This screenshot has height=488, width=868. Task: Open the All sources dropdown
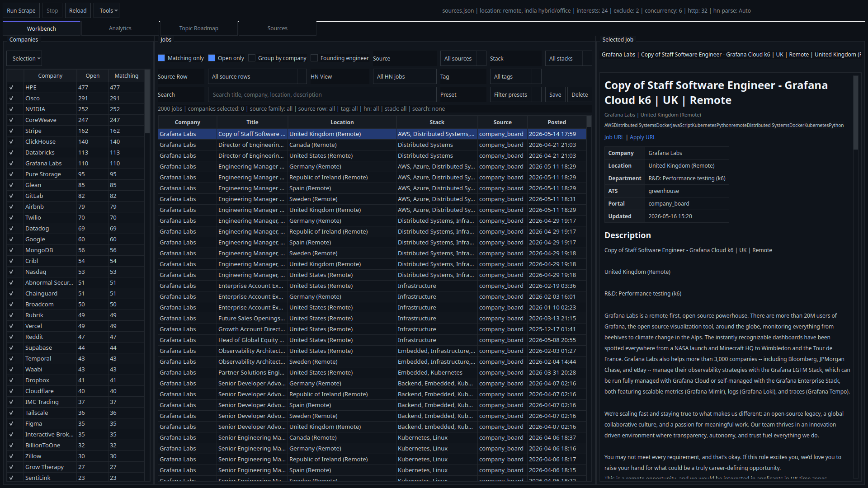464,58
